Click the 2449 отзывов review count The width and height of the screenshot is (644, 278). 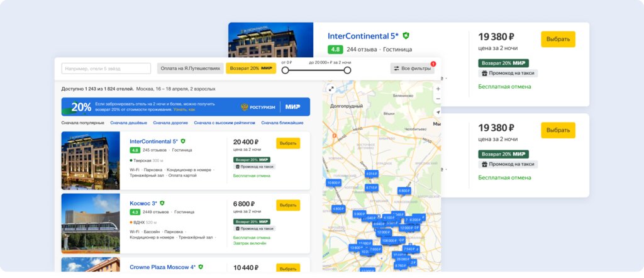pyautogui.click(x=156, y=212)
